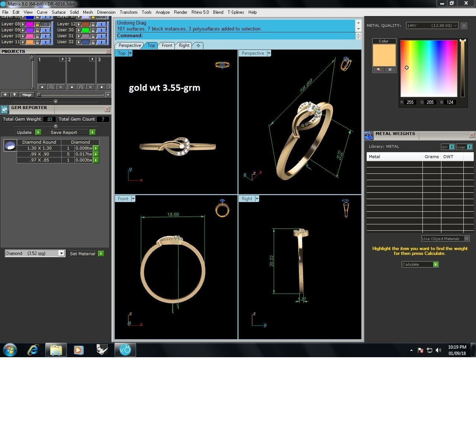Screen dimensions: 476x448
Task: Click the Update button in Gem Reporter
Action: coord(28,132)
